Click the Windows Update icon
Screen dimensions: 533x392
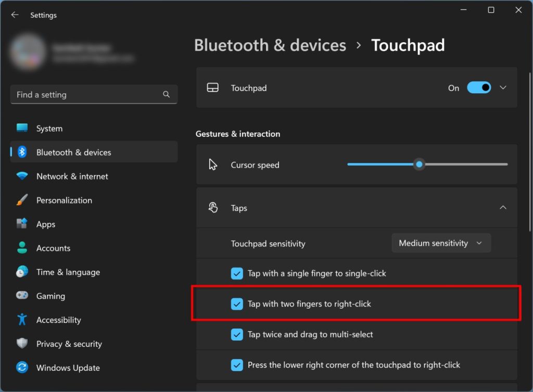[23, 368]
